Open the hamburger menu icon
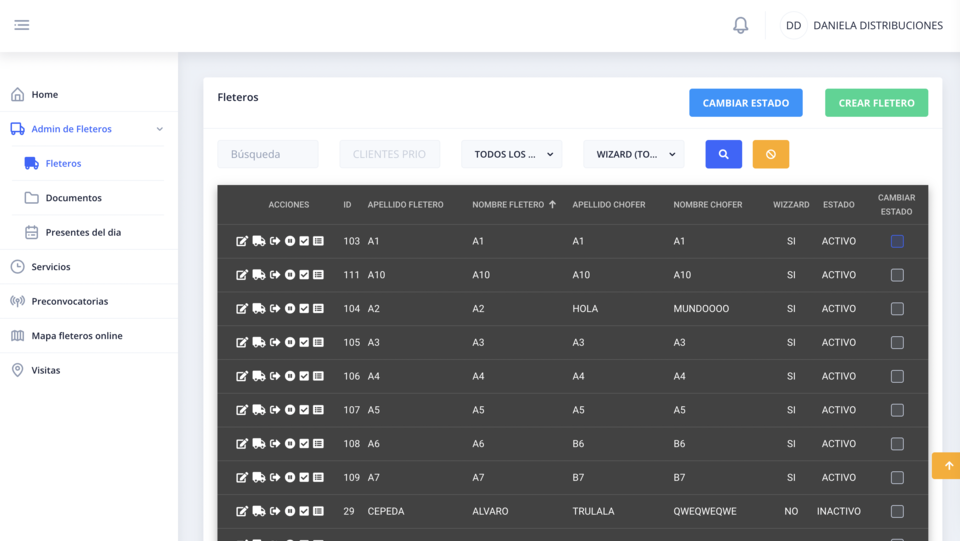 tap(21, 25)
